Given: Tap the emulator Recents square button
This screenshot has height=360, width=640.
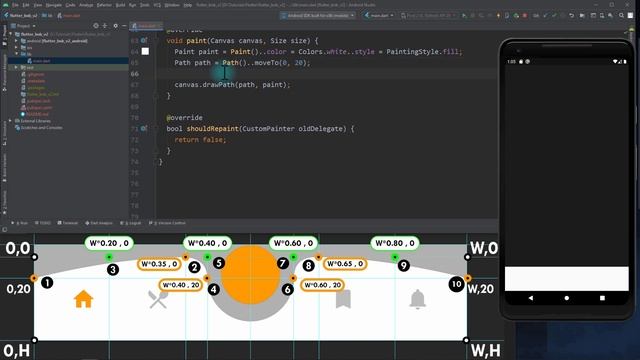Looking at the screenshot, I should [602, 298].
